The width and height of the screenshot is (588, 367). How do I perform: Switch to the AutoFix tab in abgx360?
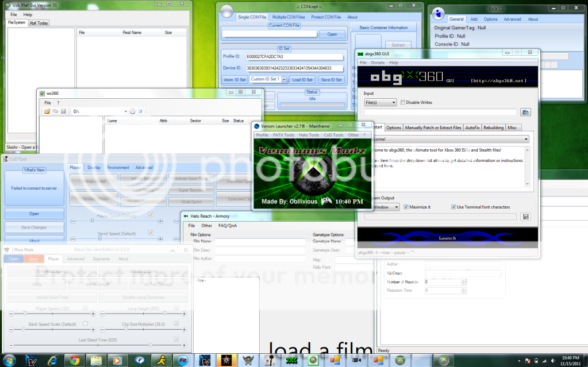point(472,128)
